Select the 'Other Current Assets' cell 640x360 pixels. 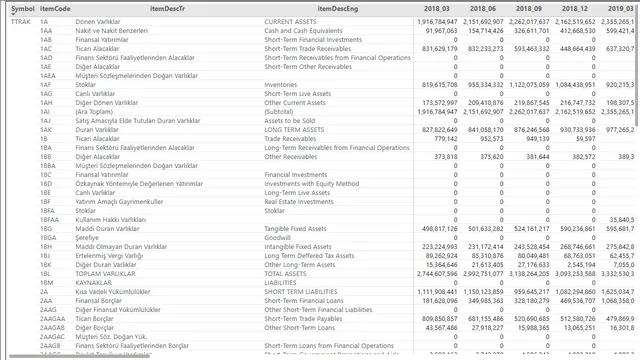[295, 102]
